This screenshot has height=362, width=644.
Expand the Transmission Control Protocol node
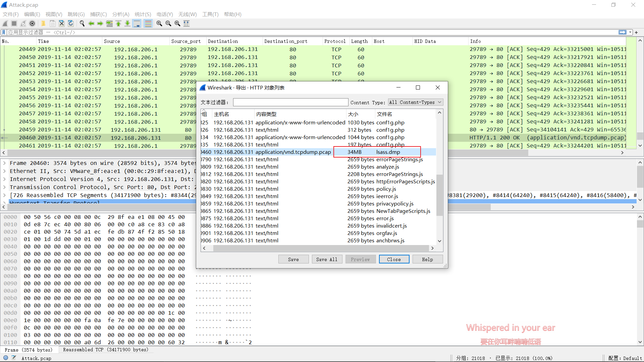pos(4,187)
